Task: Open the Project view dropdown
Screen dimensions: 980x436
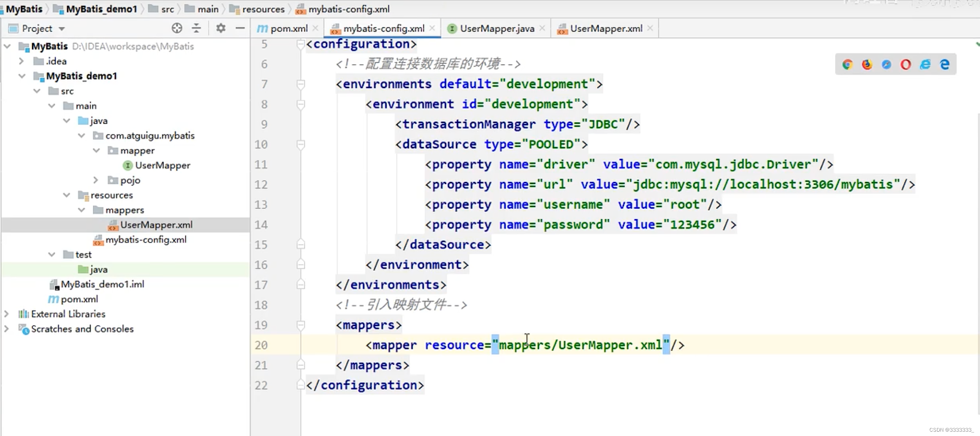Action: pyautogui.click(x=62, y=29)
